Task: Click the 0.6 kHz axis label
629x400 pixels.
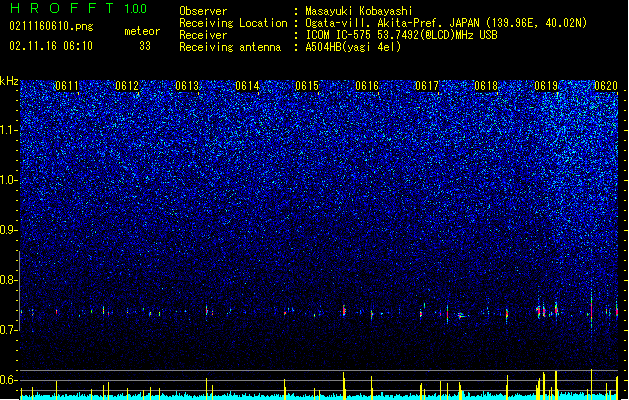Action: pos(9,380)
